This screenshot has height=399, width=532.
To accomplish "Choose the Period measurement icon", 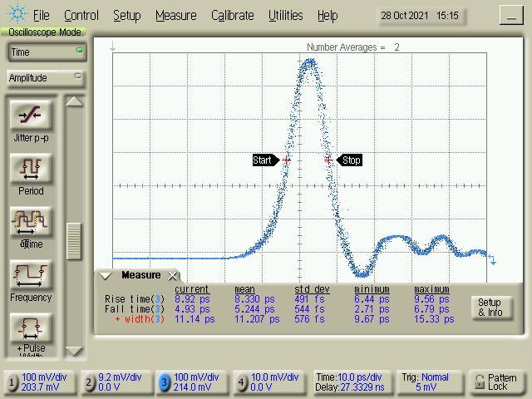I will [31, 169].
